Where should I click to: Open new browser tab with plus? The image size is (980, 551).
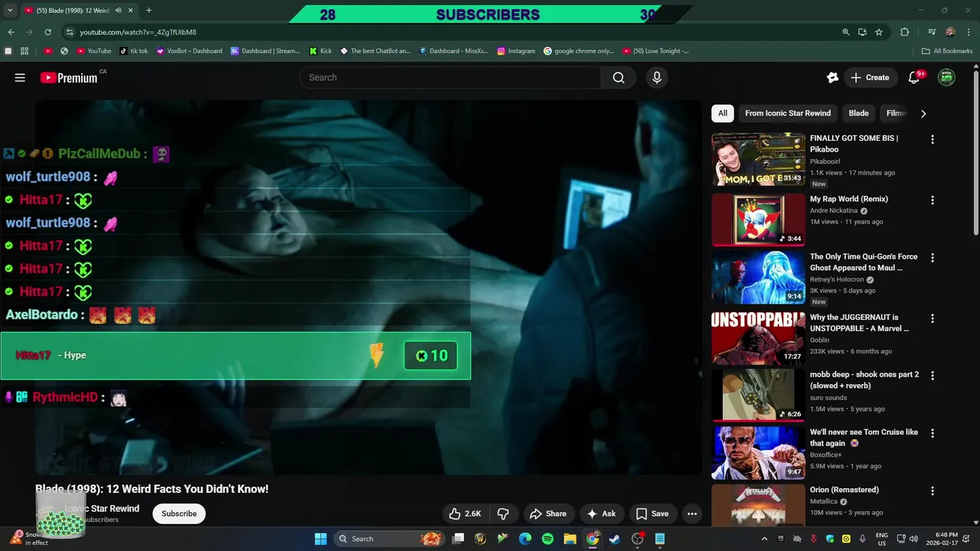(149, 10)
